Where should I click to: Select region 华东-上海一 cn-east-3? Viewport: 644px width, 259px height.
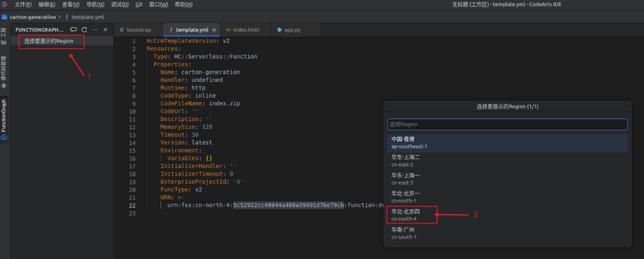507,179
